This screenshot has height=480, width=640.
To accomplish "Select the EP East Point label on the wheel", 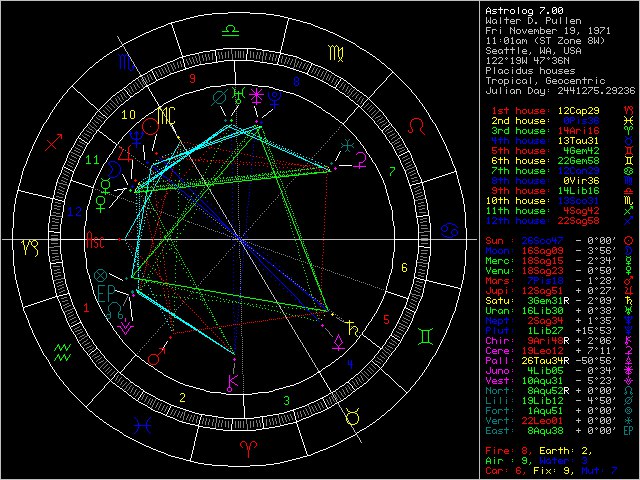I will pyautogui.click(x=107, y=293).
